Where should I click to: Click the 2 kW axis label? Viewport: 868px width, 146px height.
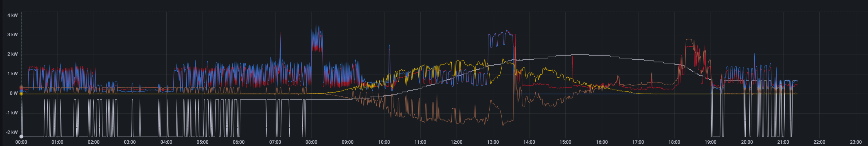(12, 54)
